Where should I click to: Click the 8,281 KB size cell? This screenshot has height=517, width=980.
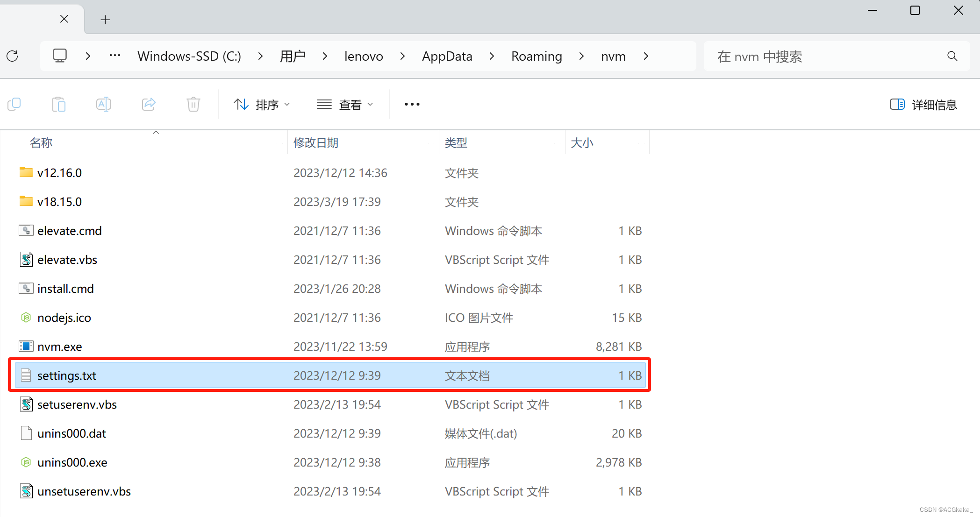[619, 347]
